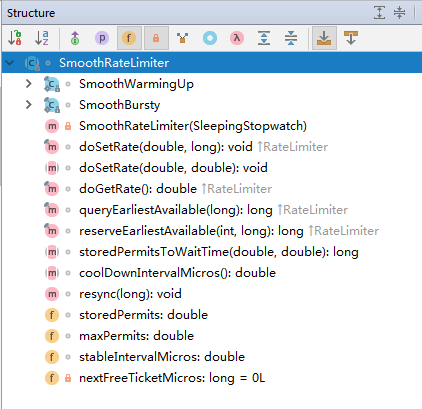Select stableIntervalMicros field
The image size is (422, 409).
pos(162,357)
